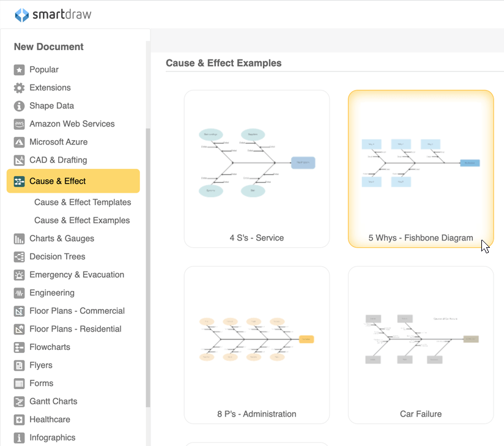Expand the Engineering category
Image resolution: width=504 pixels, height=446 pixels.
pos(52,293)
